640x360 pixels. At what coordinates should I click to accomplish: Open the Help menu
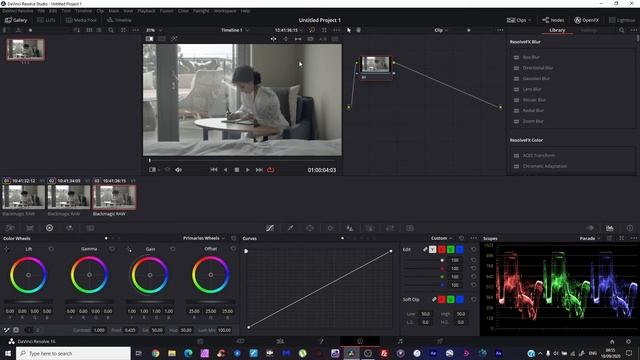[245, 11]
